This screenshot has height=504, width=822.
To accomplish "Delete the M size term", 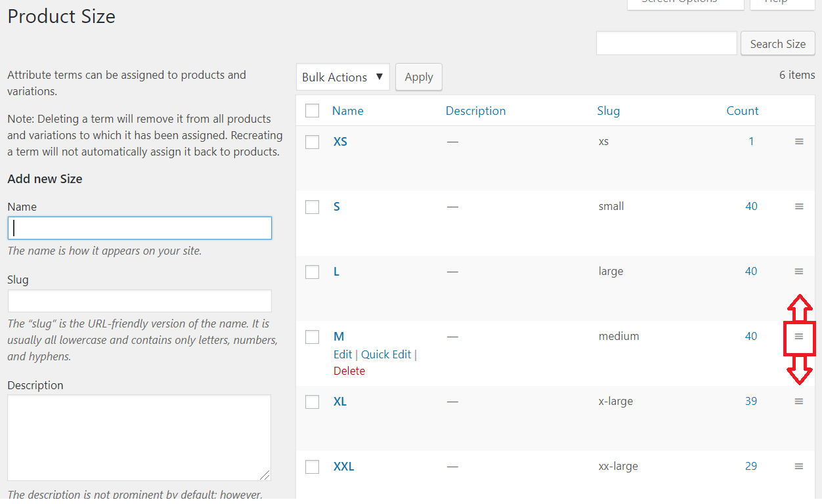I will coord(349,371).
